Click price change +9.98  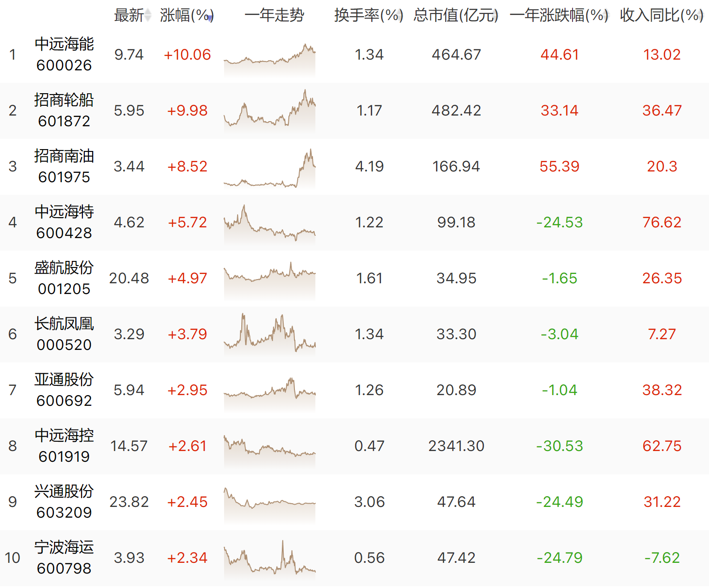coord(187,110)
